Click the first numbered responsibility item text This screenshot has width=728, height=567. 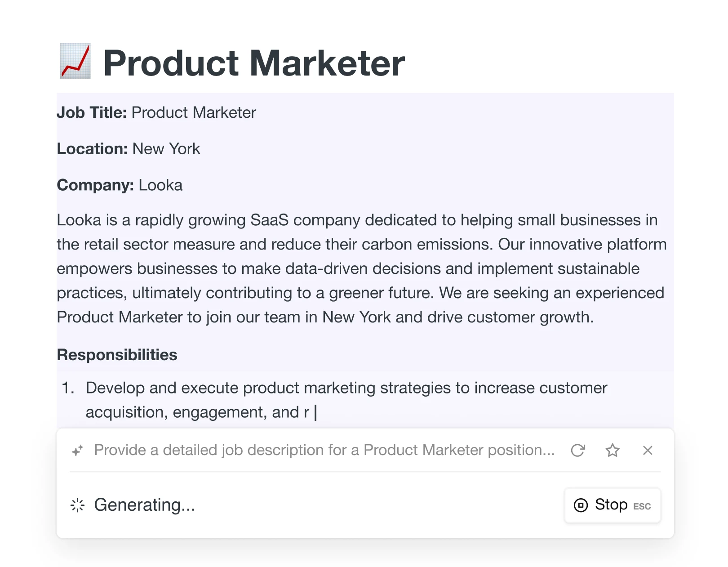[x=346, y=388]
